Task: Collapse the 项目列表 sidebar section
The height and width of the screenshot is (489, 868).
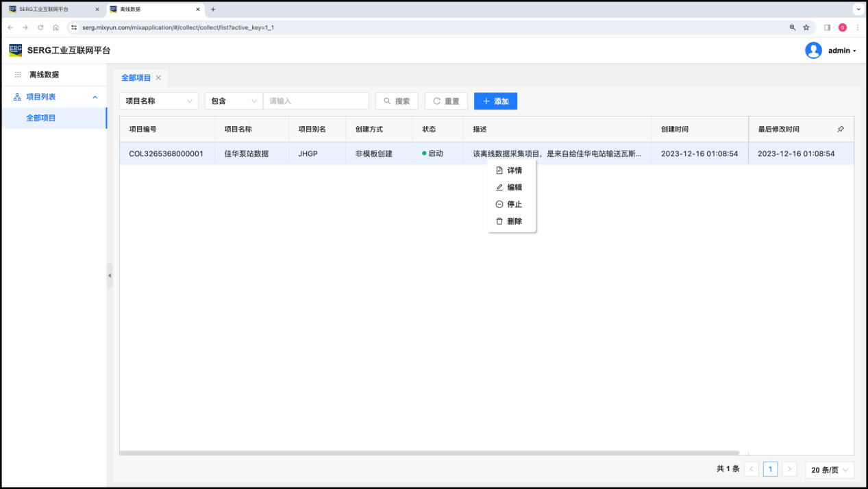Action: [x=95, y=97]
